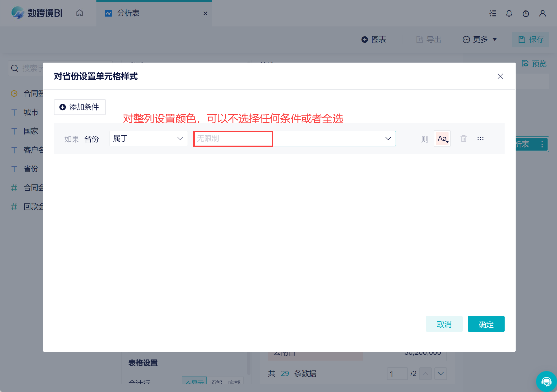The image size is (557, 392).
Task: Click 取消 to cancel
Action: point(444,324)
